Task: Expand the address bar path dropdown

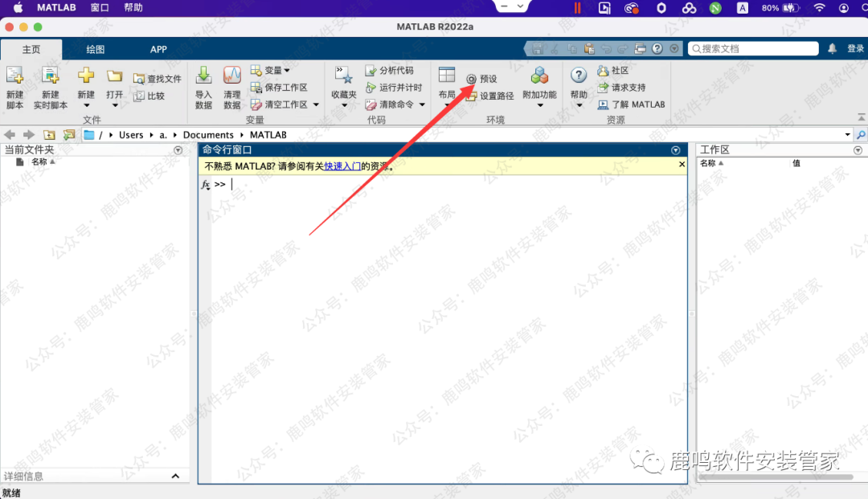Action: 847,135
